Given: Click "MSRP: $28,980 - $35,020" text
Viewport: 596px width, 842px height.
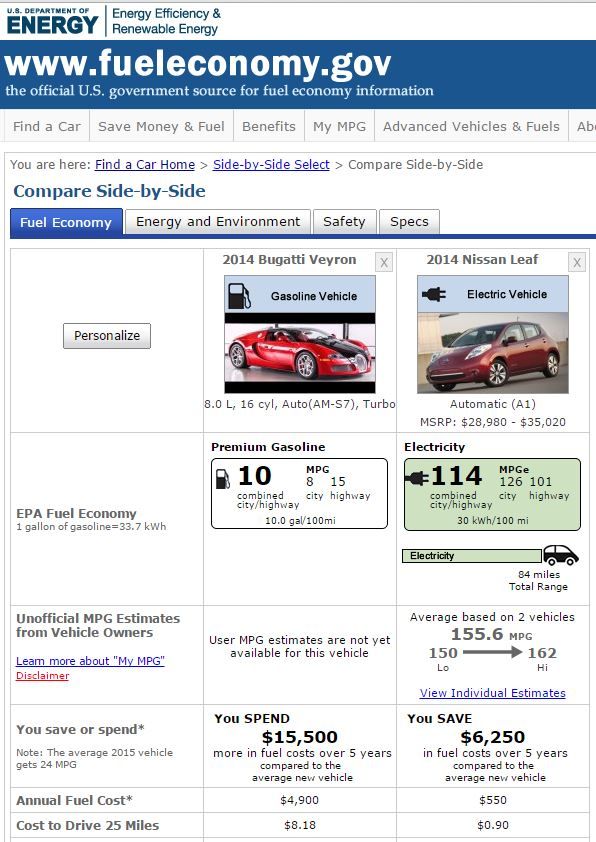Looking at the screenshot, I should click(x=492, y=422).
